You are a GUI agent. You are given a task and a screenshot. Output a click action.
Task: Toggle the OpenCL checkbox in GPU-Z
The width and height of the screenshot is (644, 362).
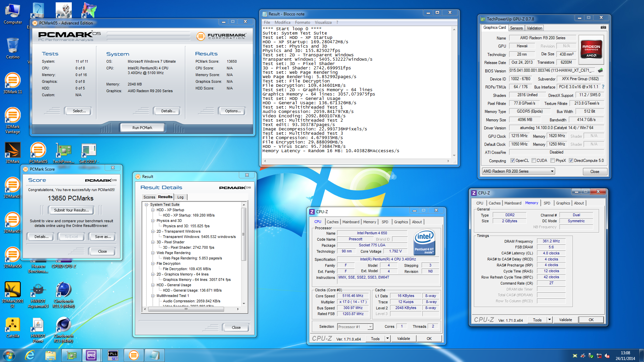512,161
